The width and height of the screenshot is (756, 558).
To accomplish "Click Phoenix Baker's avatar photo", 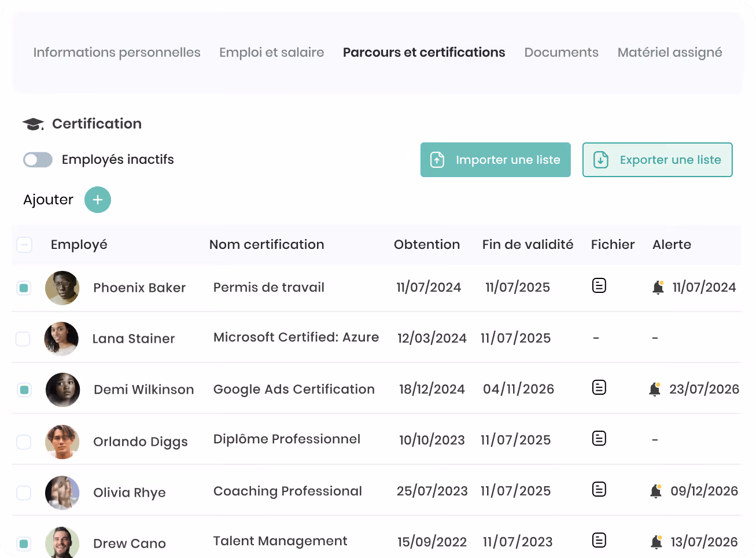I will (x=62, y=288).
